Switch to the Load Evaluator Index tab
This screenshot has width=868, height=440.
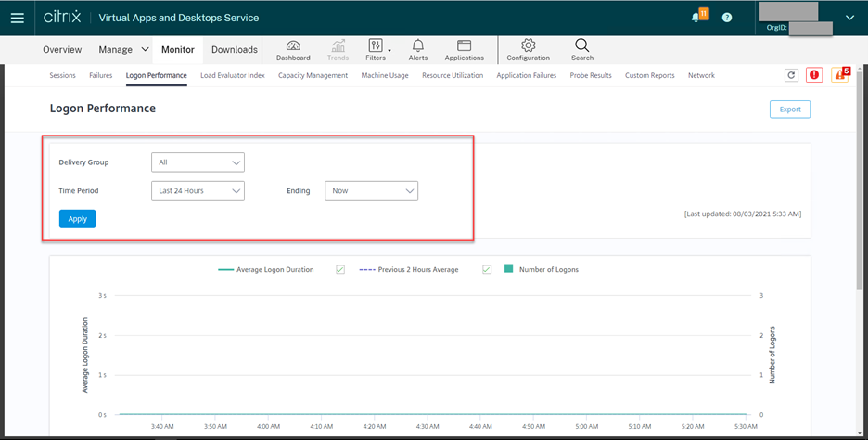[x=232, y=75]
